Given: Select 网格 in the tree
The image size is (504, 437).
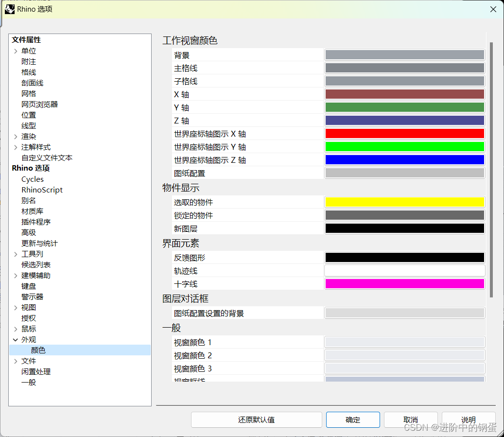Looking at the screenshot, I should 29,94.
